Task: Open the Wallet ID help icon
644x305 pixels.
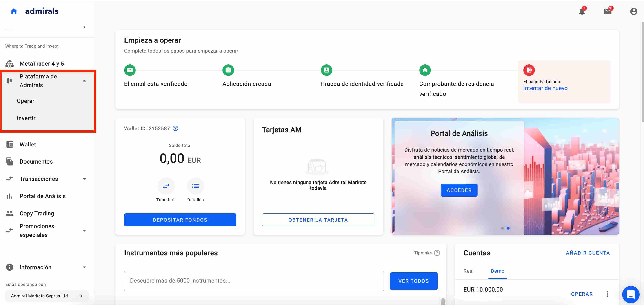Action: coord(175,128)
